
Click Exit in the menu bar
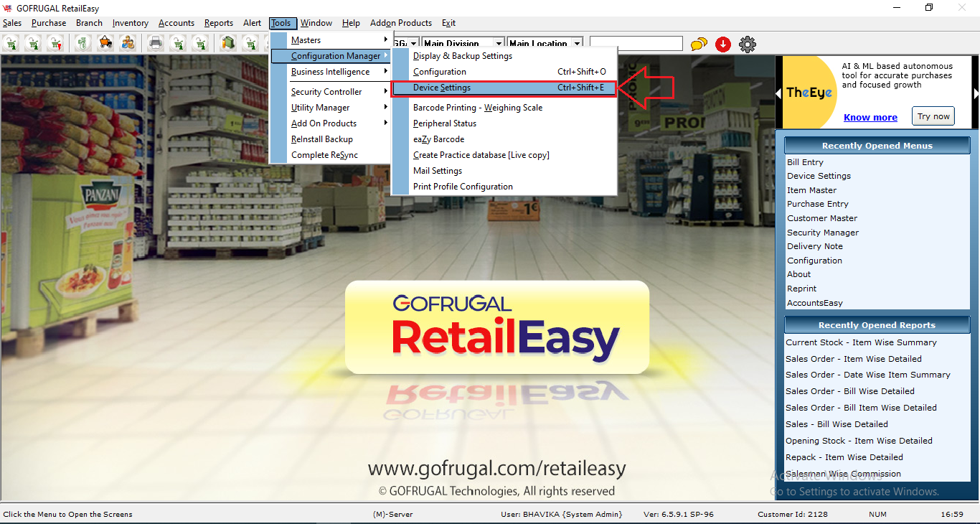[x=449, y=23]
